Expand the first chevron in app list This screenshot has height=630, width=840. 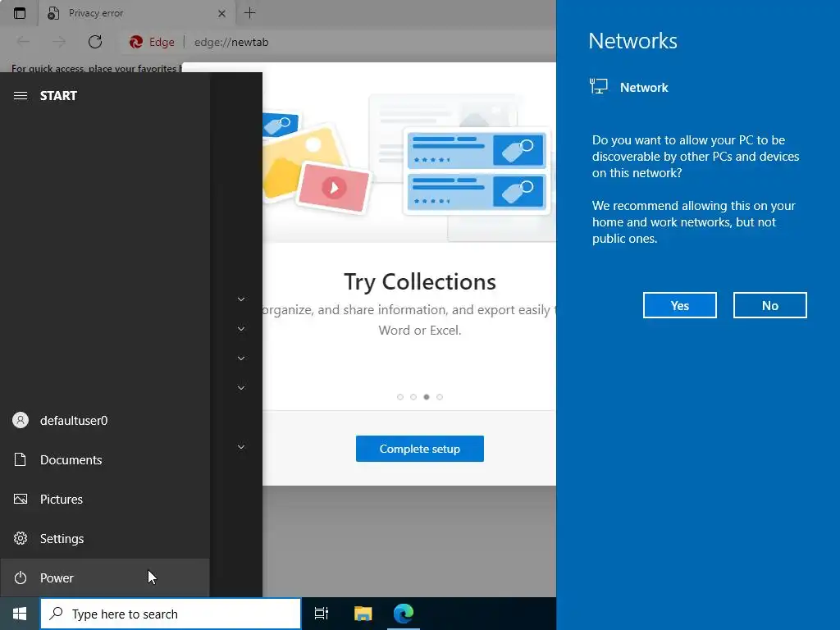pyautogui.click(x=241, y=299)
